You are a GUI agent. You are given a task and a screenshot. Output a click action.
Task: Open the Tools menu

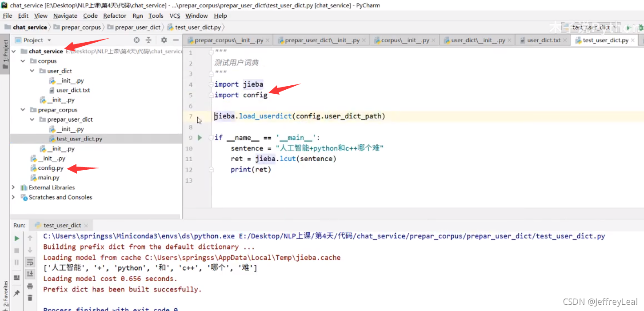pos(156,16)
